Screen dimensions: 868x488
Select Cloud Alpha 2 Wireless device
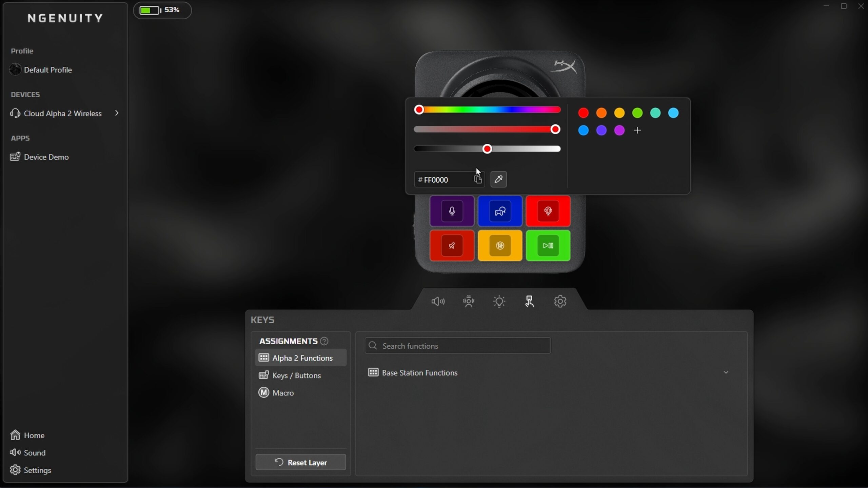[63, 113]
